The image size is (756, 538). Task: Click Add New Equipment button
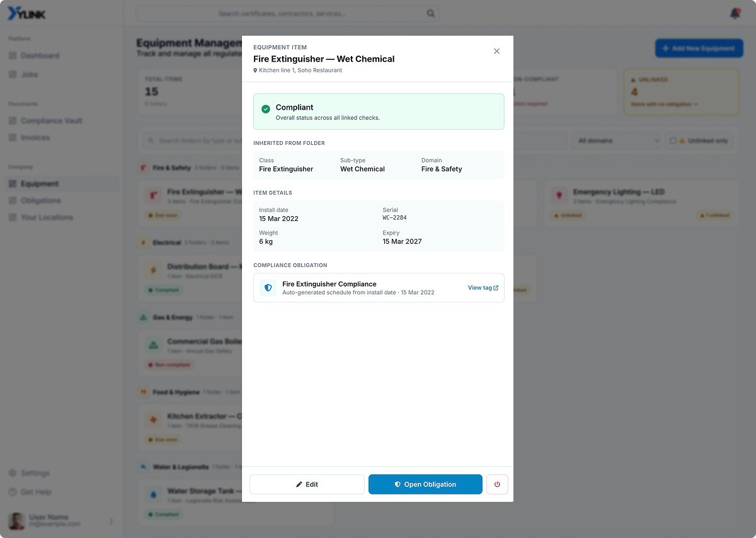(699, 48)
